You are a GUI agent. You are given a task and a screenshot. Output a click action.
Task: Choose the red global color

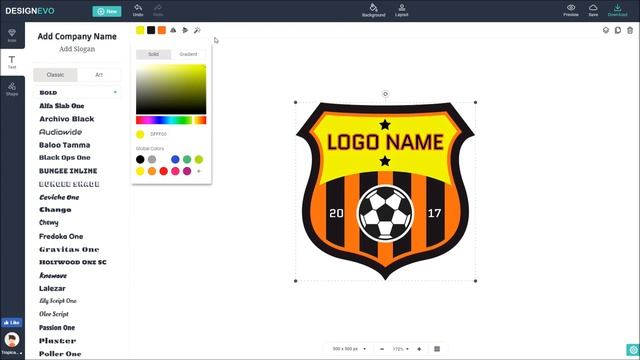(164, 171)
